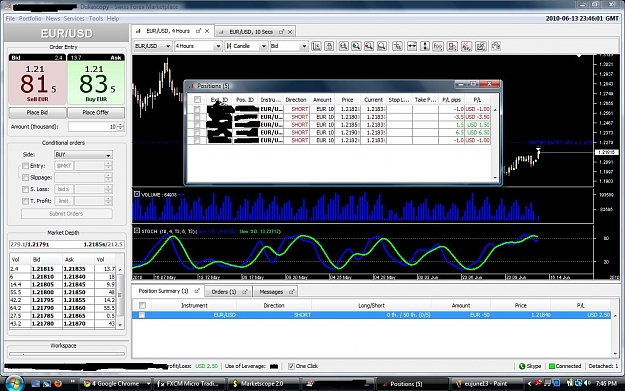625x391 pixels.
Task: Click the Skype status bar icon
Action: pos(522,366)
